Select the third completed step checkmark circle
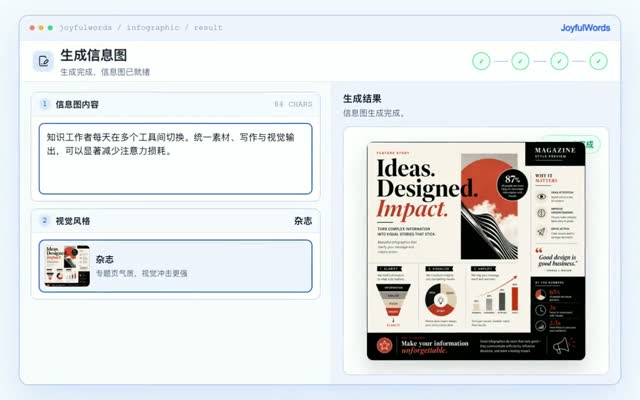Viewport: 640px width, 400px height. coord(559,61)
